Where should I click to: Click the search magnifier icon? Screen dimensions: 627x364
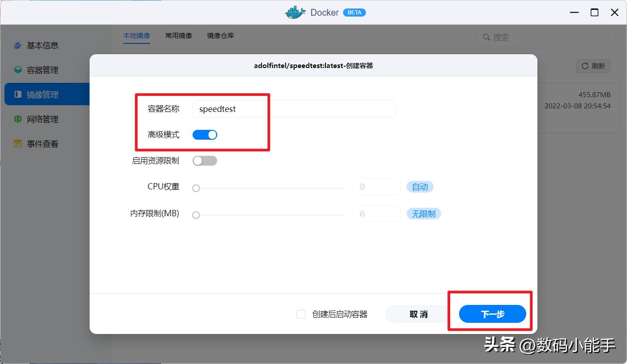pos(486,37)
